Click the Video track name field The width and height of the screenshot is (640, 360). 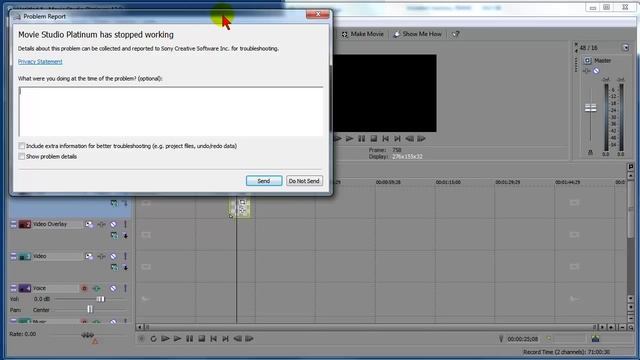click(x=57, y=256)
